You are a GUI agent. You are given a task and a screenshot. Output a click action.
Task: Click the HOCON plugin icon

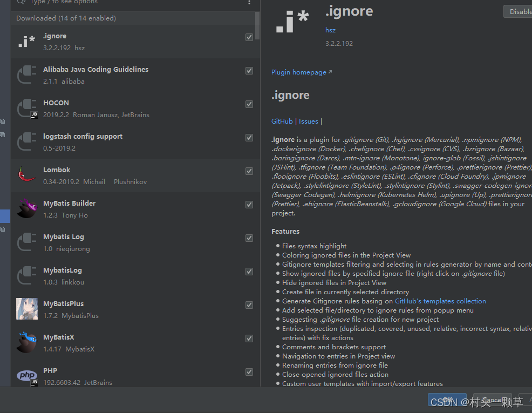[x=27, y=109]
